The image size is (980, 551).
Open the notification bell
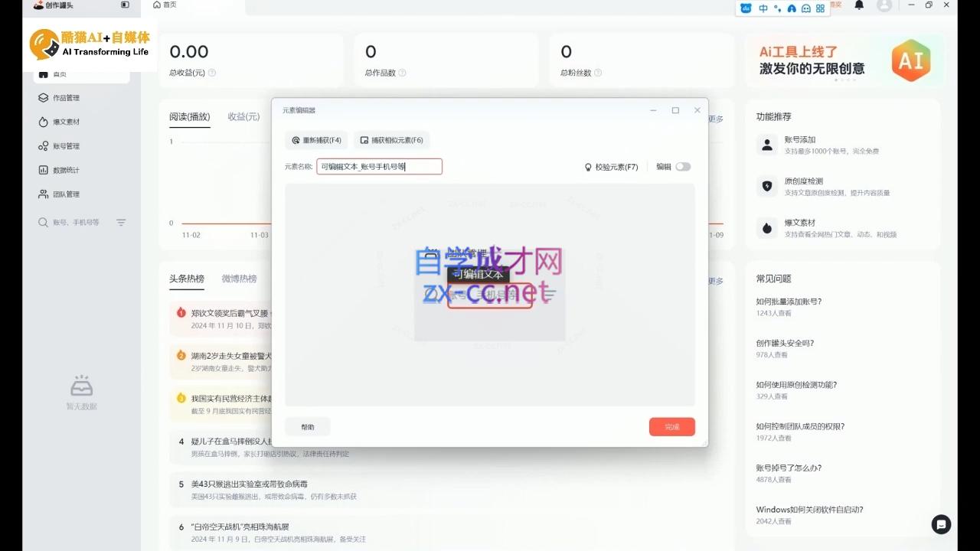(x=859, y=5)
